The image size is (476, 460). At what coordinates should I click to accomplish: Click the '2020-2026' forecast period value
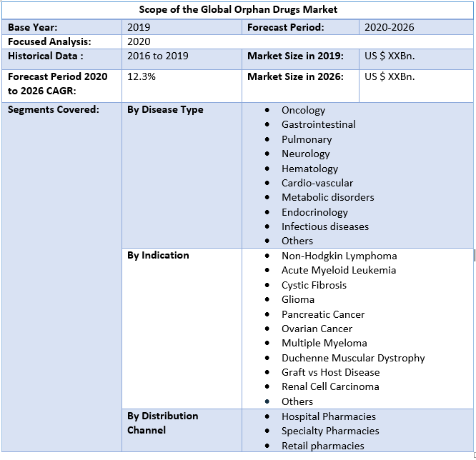pos(389,27)
